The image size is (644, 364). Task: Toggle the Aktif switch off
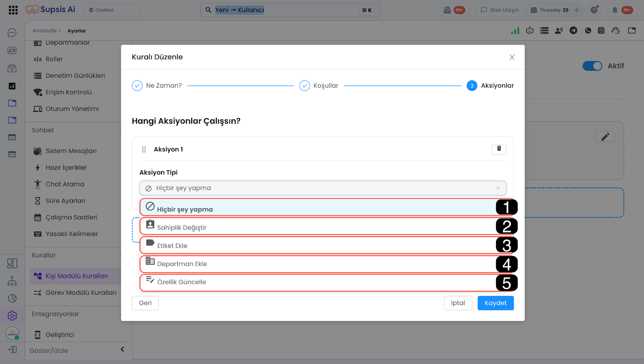coord(592,66)
